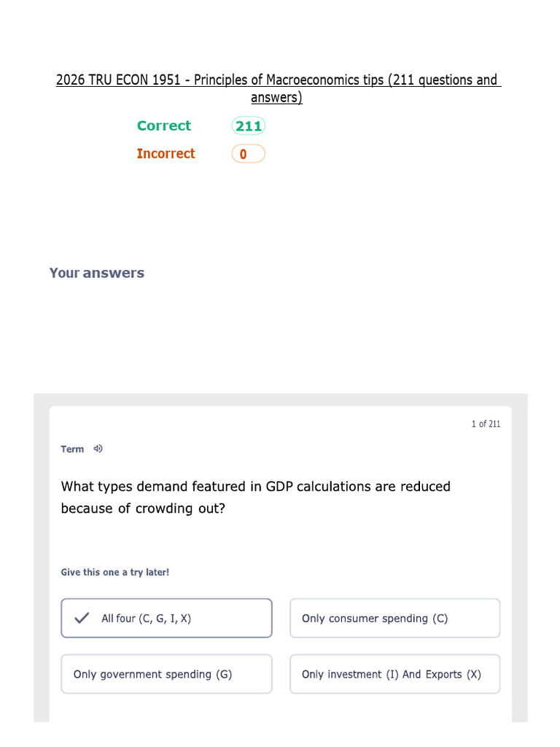Click the Your answers heading
The image size is (560, 747).
coord(97,273)
